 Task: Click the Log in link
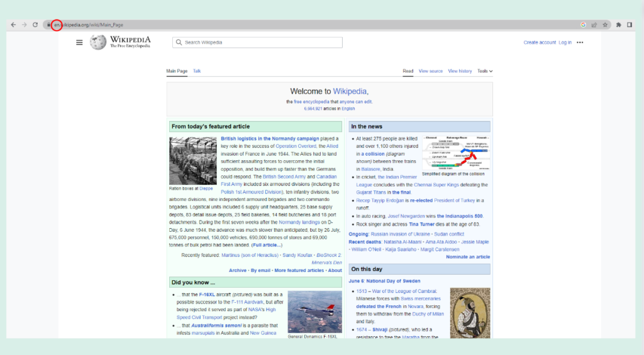coord(565,43)
